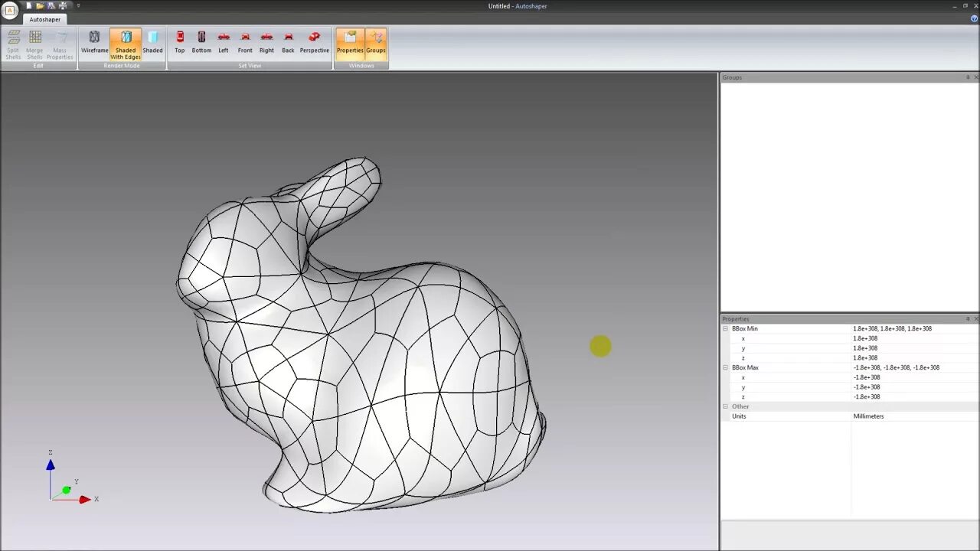Select Shaded With Edges render mode
This screenshot has width=980, height=551.
click(126, 44)
